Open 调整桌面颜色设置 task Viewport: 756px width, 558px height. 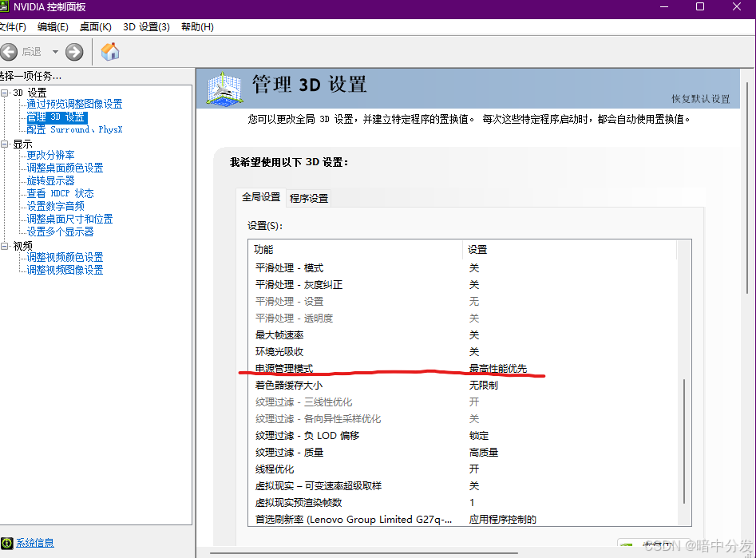coord(65,168)
